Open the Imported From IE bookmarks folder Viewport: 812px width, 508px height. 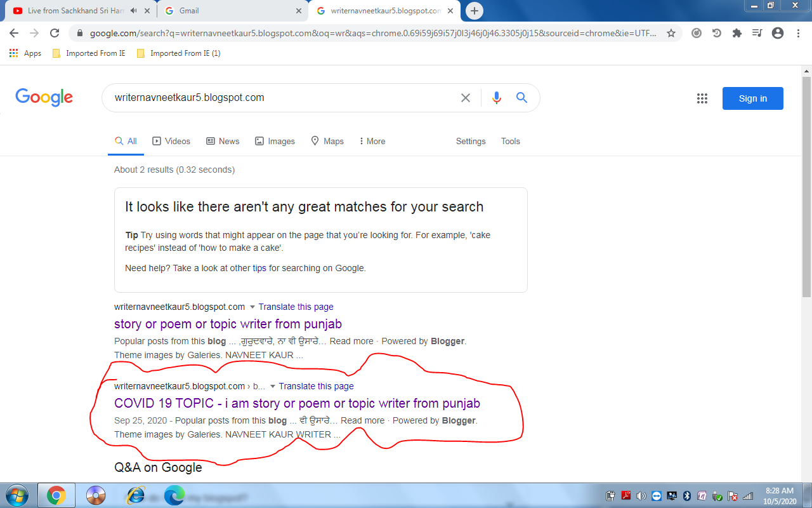point(89,53)
